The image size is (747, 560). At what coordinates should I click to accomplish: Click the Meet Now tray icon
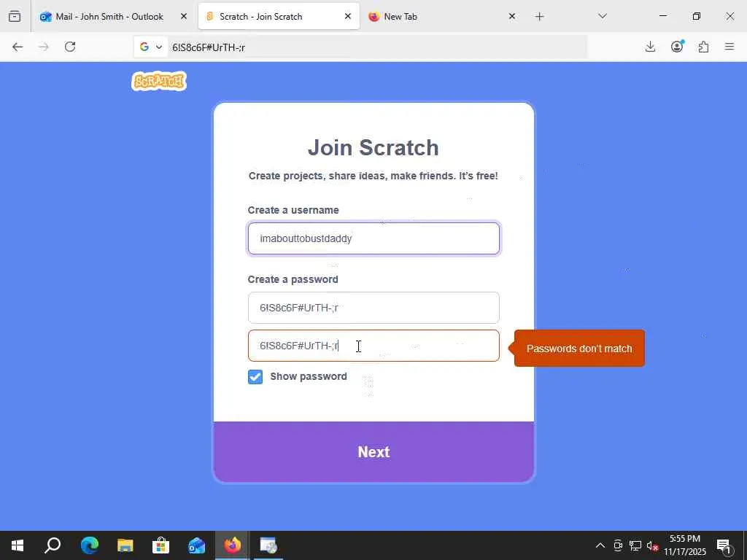tap(618, 545)
